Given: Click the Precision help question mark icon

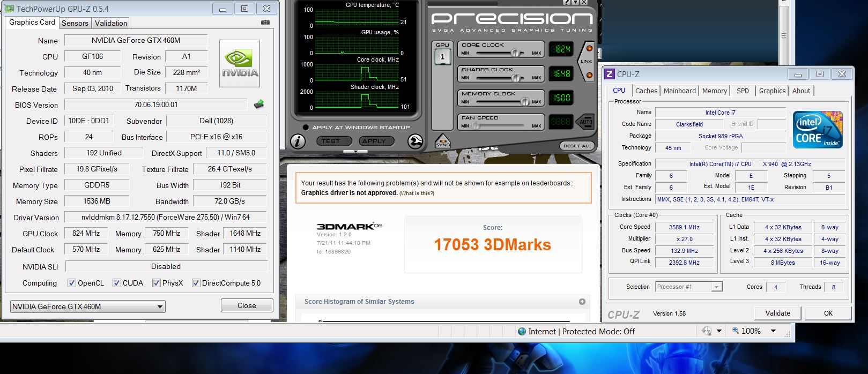Looking at the screenshot, I should pos(567,2).
